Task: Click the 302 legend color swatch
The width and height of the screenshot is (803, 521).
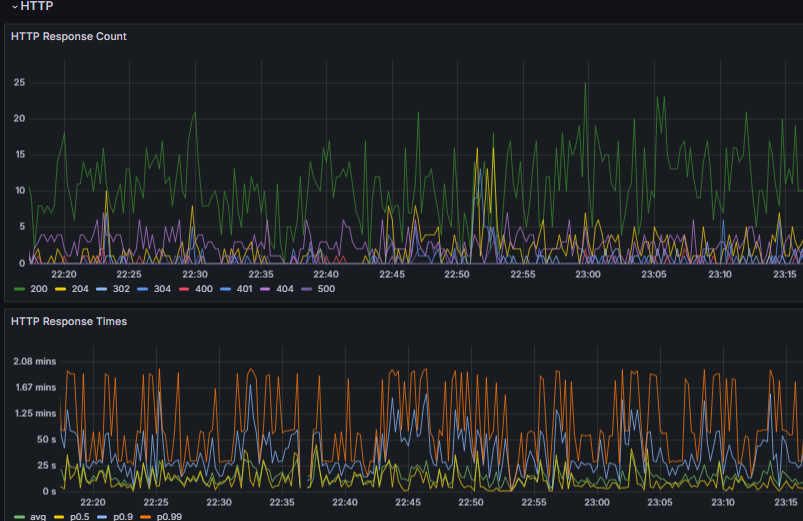Action: tap(101, 289)
